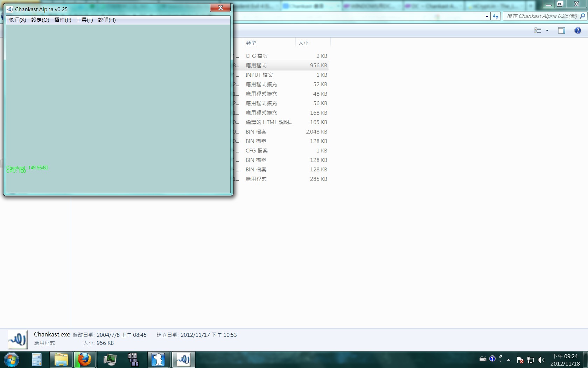588x368 pixels.
Task: Open the clock showing 下午 09:24
Action: point(565,360)
